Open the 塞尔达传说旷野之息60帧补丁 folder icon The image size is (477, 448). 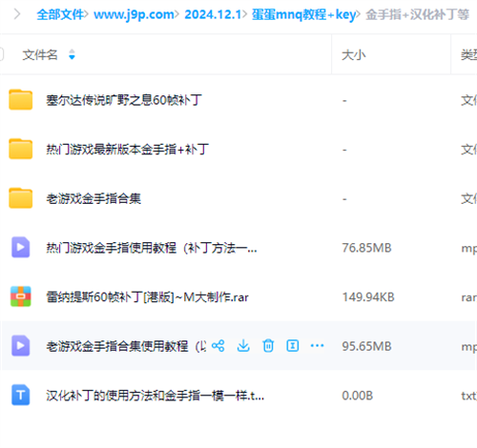21,100
